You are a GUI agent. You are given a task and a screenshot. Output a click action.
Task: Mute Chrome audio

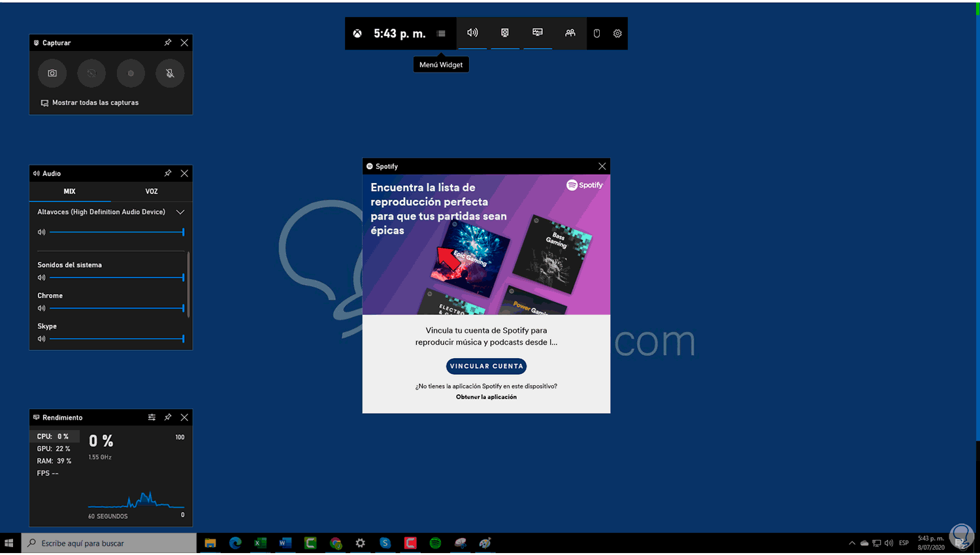coord(42,308)
